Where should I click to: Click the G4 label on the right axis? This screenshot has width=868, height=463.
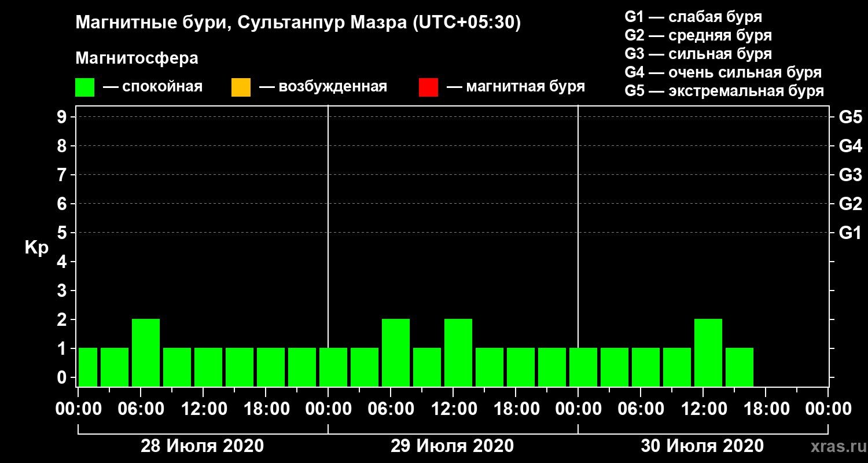coord(850,146)
